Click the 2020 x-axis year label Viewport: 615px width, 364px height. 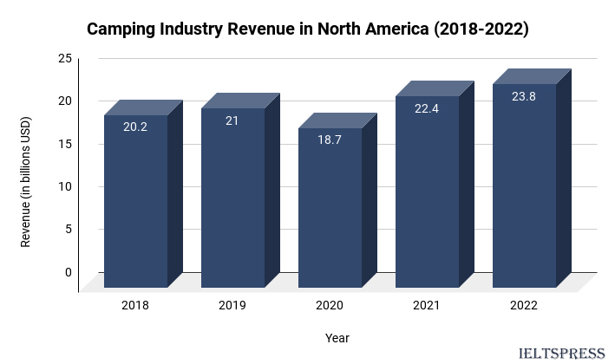click(x=330, y=305)
